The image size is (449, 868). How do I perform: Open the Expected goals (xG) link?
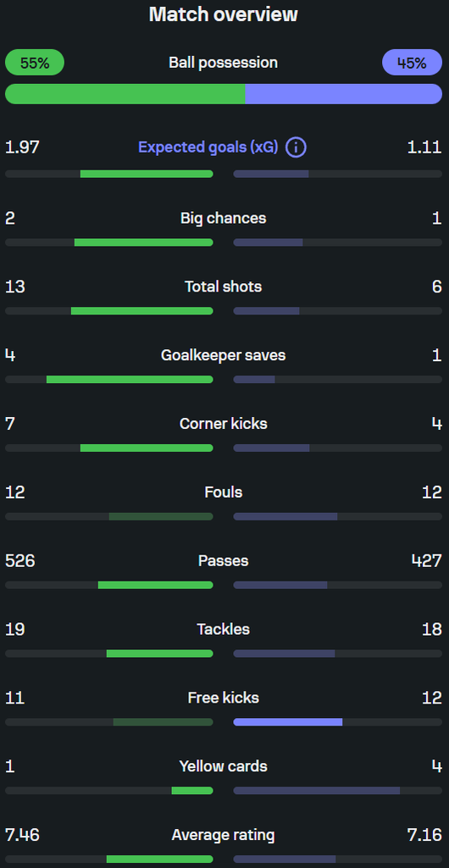pyautogui.click(x=208, y=147)
